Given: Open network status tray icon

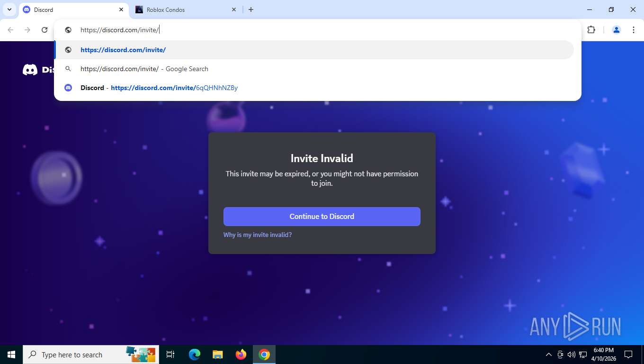Looking at the screenshot, I should [583, 355].
